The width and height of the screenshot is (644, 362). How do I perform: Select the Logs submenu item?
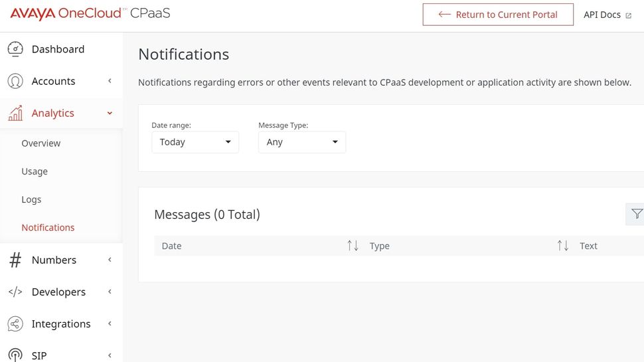coord(31,200)
